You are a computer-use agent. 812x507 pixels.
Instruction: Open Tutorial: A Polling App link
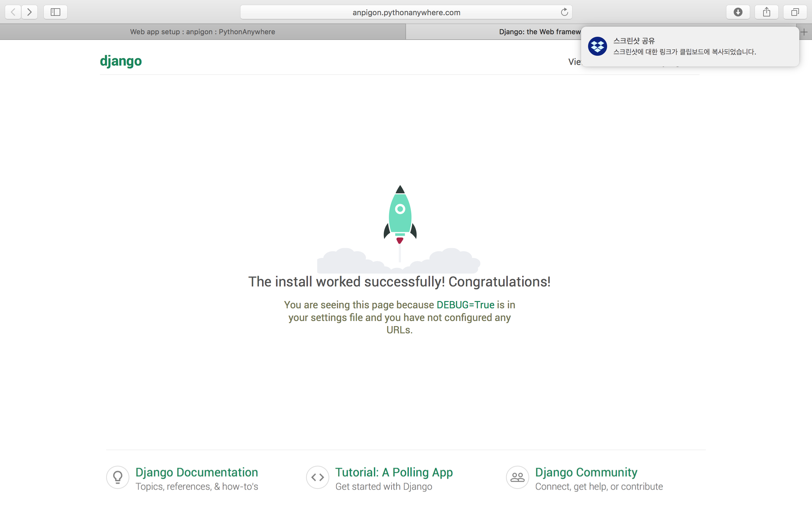coord(394,472)
